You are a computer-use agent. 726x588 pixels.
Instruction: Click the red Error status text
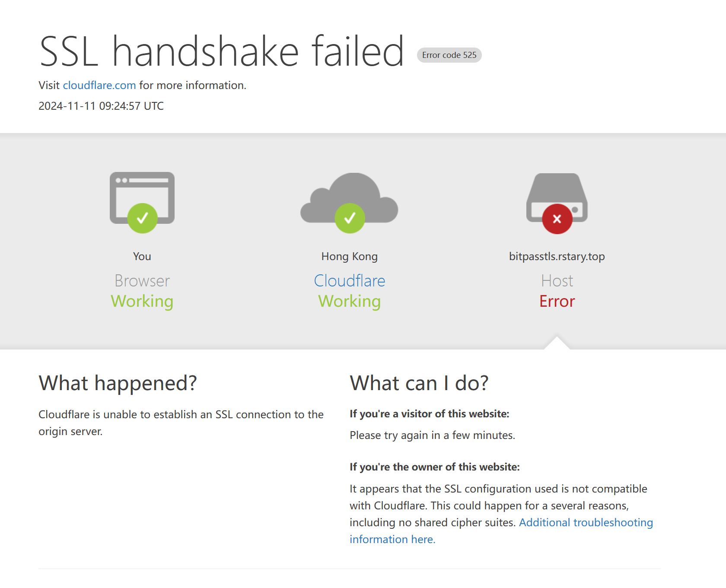tap(557, 301)
